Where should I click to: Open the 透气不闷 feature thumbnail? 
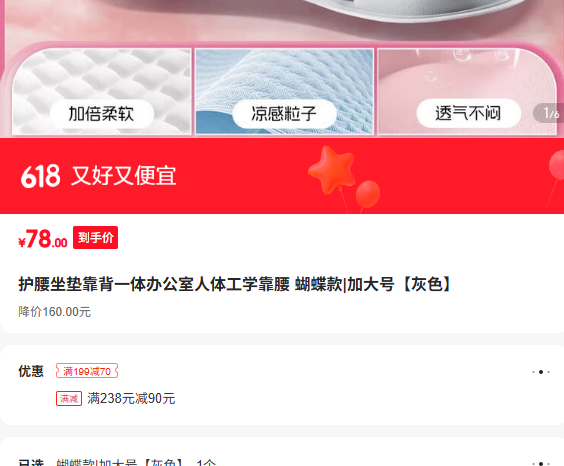pyautogui.click(x=467, y=92)
